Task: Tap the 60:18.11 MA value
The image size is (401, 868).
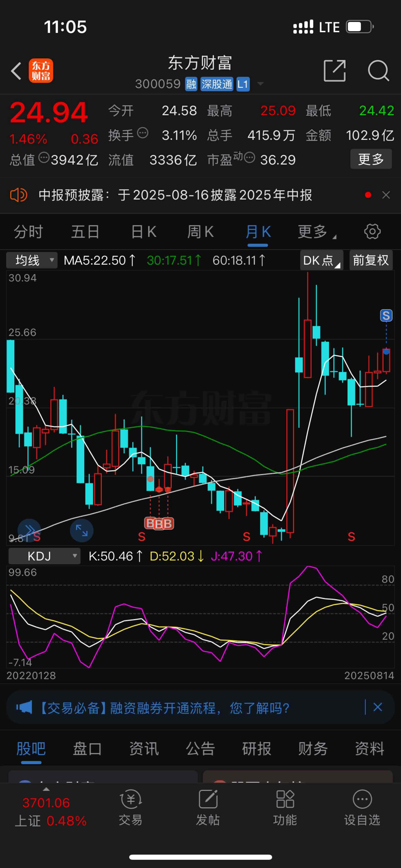Action: click(x=239, y=260)
